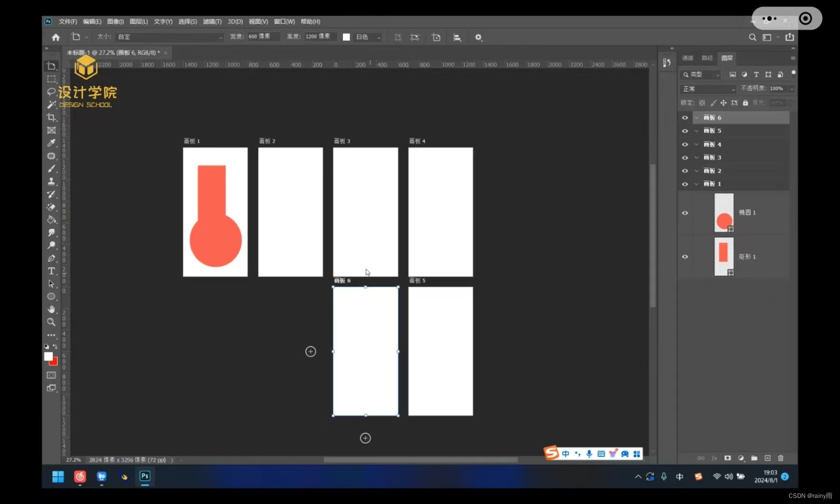The image size is (840, 504).
Task: Collapse the 画板 4 group chevron
Action: pyautogui.click(x=696, y=144)
